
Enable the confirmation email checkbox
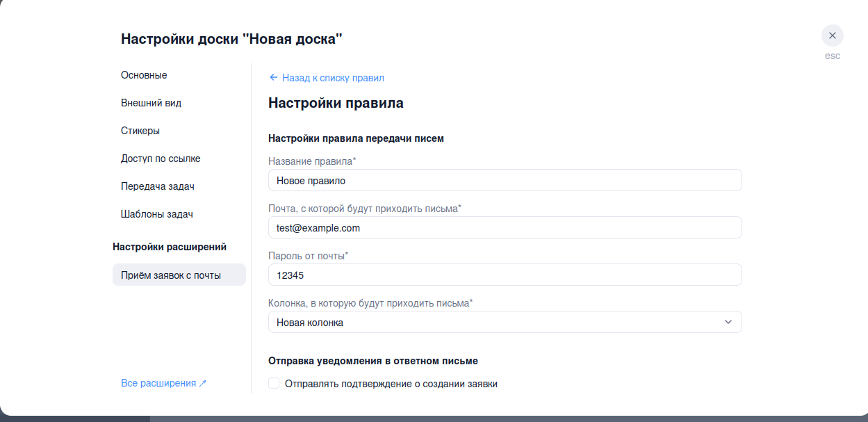pyautogui.click(x=274, y=383)
